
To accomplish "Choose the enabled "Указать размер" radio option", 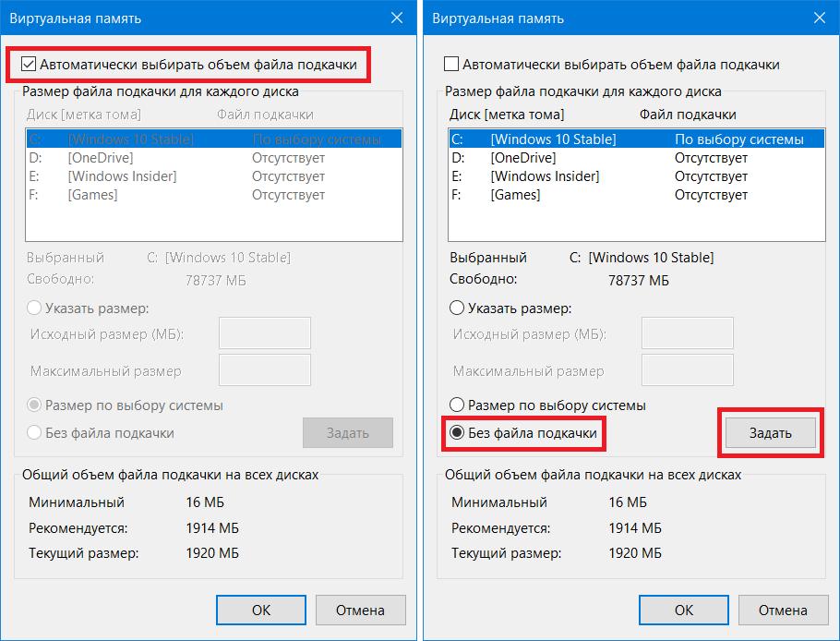I will point(456,308).
